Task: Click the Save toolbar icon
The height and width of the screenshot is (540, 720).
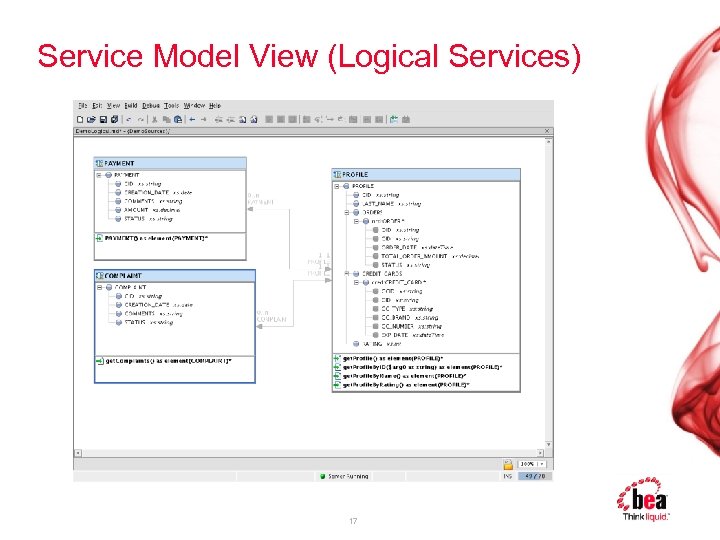Action: tap(103, 119)
